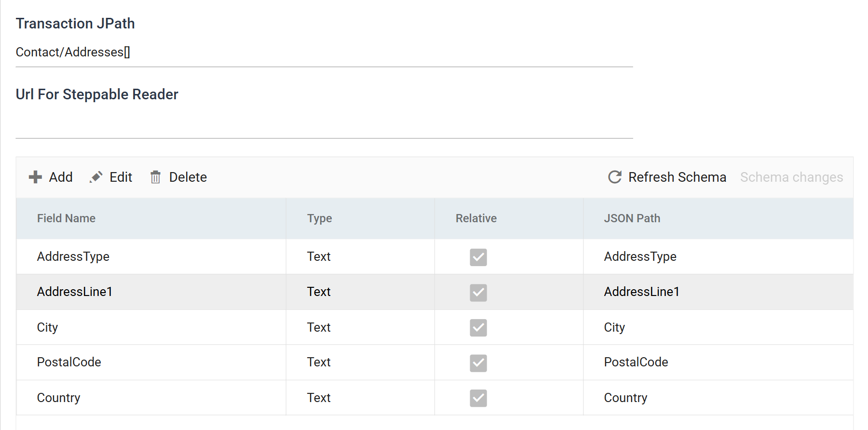The height and width of the screenshot is (430, 868).
Task: Click the trash Delete icon
Action: point(155,177)
